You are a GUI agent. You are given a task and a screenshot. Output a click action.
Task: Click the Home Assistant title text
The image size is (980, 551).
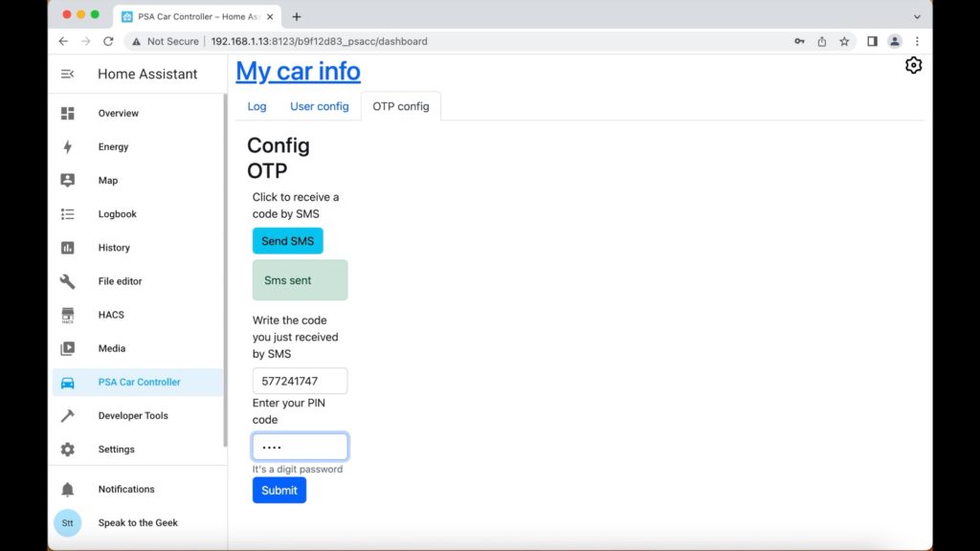tap(147, 74)
